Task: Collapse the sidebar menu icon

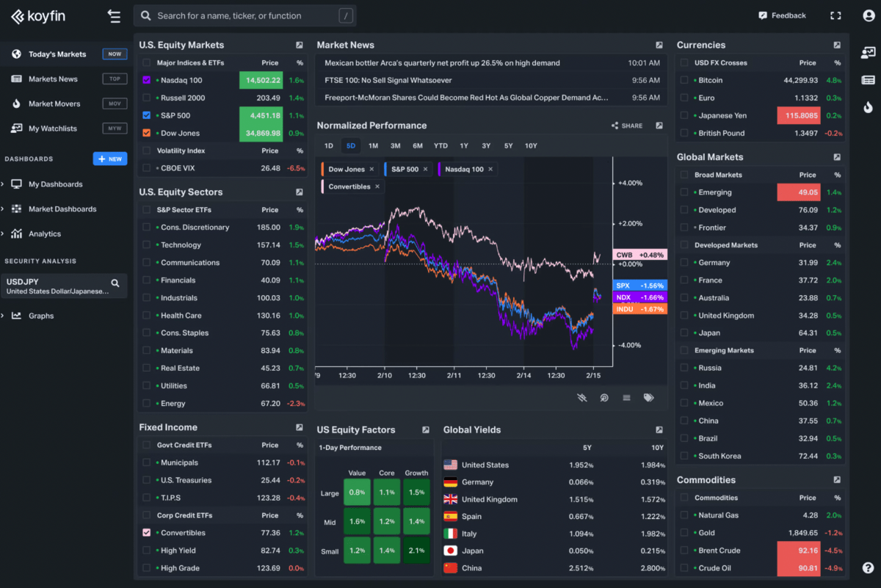Action: (114, 15)
